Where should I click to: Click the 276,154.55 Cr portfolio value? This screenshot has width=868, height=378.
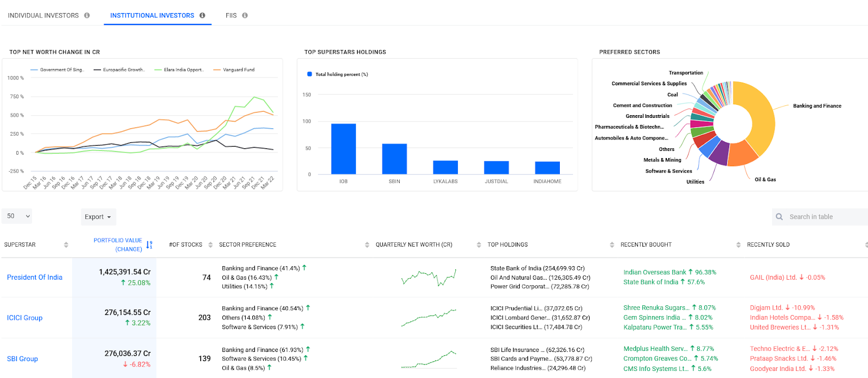coord(127,313)
